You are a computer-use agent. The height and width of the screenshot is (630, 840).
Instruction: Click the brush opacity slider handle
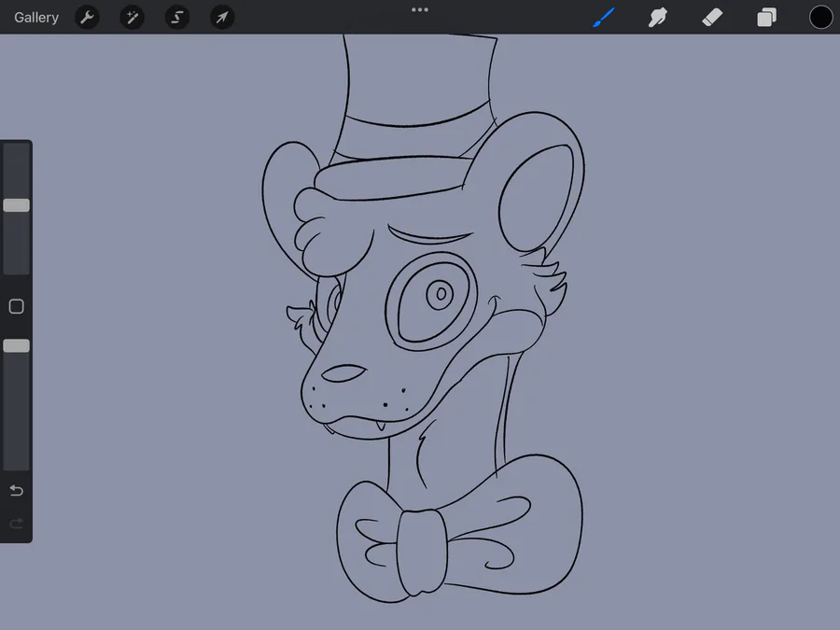pos(17,346)
